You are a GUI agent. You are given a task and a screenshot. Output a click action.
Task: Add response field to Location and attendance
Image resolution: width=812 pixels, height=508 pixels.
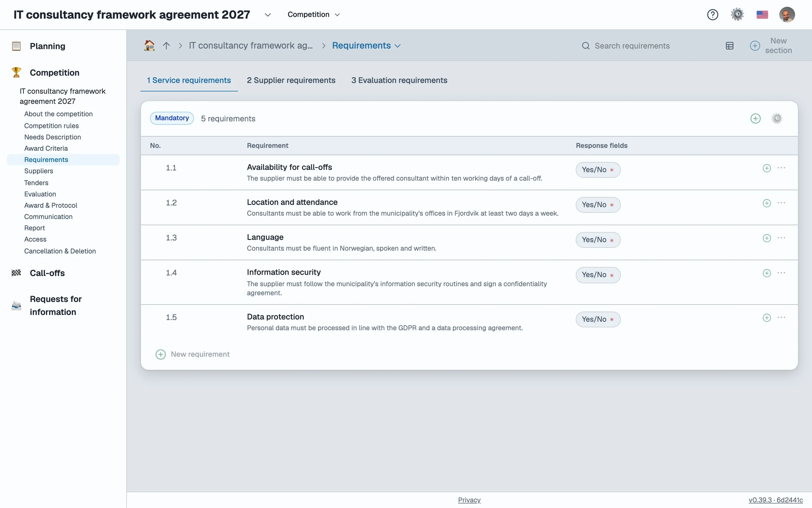(x=767, y=203)
